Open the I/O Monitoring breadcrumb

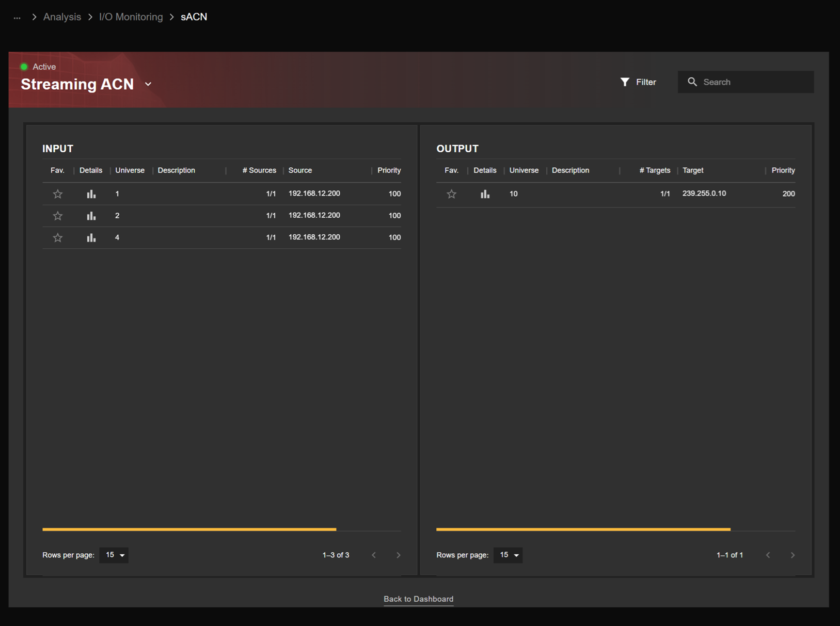click(x=131, y=17)
